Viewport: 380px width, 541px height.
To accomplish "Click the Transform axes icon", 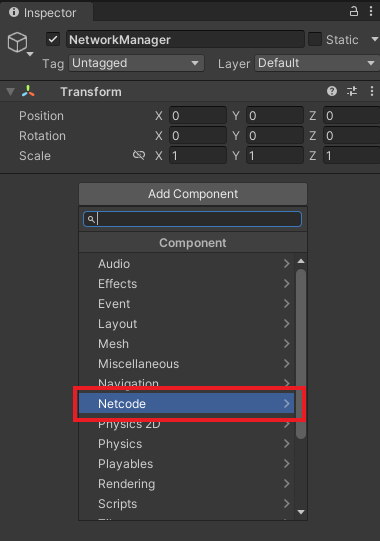I will click(28, 91).
